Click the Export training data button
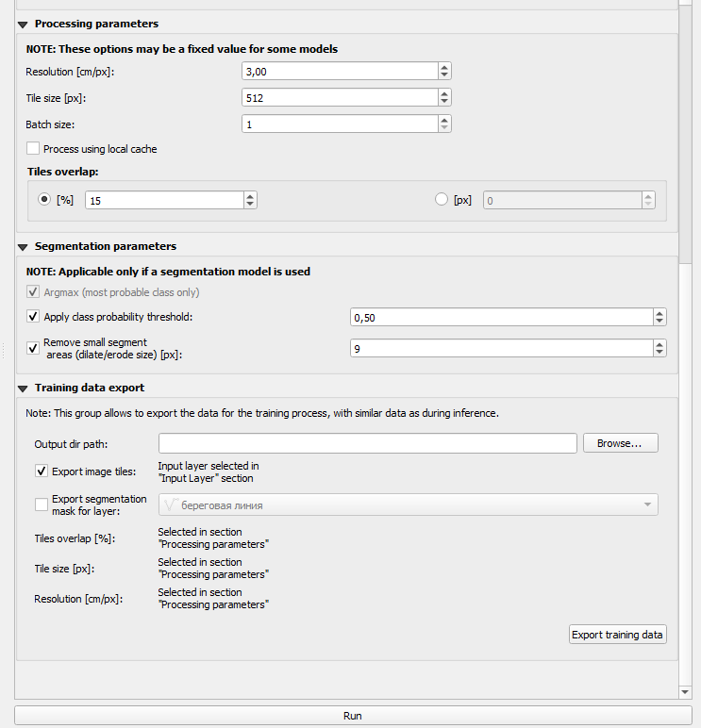Screen dimensions: 701x728 618,635
